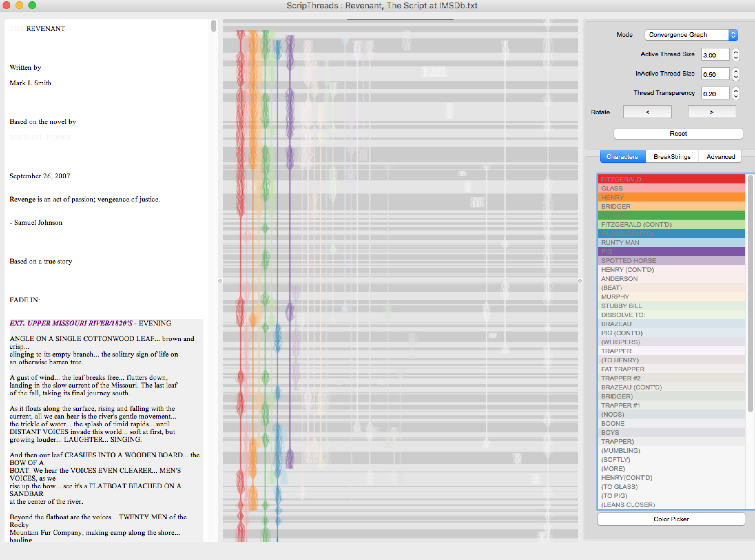This screenshot has width=755, height=560.
Task: Select TRAPPER) row
Action: [671, 441]
